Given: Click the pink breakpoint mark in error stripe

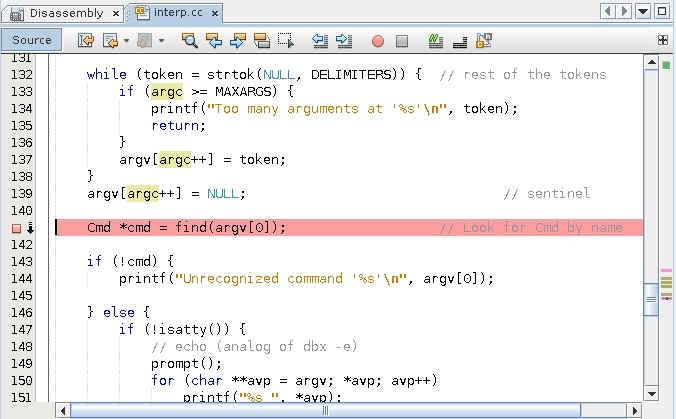Looking at the screenshot, I should (667, 271).
